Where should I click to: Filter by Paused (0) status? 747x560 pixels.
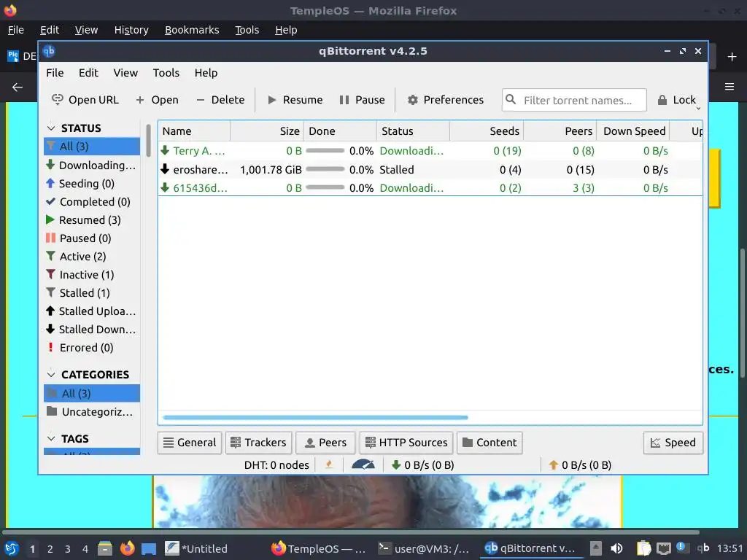(x=92, y=238)
